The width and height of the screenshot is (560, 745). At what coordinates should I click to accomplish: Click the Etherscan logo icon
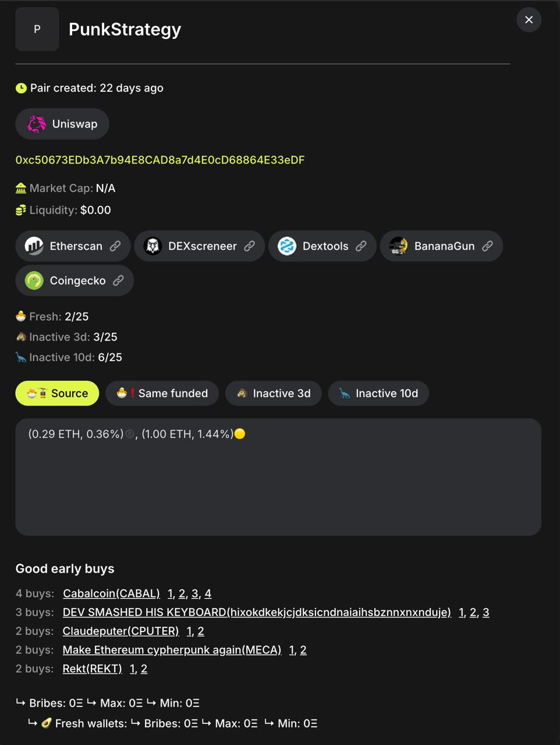(34, 246)
